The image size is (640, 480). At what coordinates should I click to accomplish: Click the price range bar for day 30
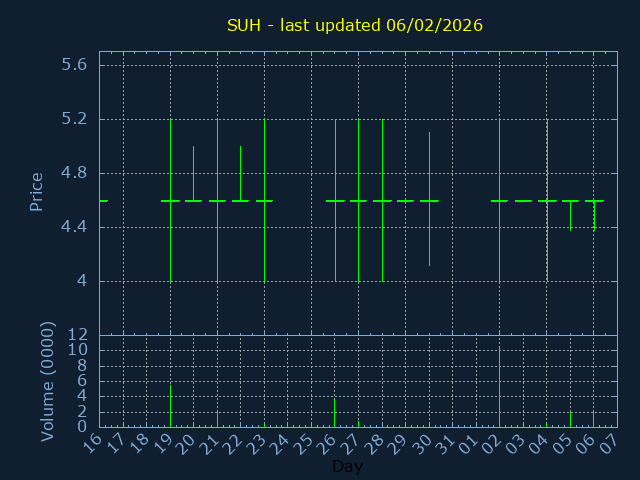point(429,198)
